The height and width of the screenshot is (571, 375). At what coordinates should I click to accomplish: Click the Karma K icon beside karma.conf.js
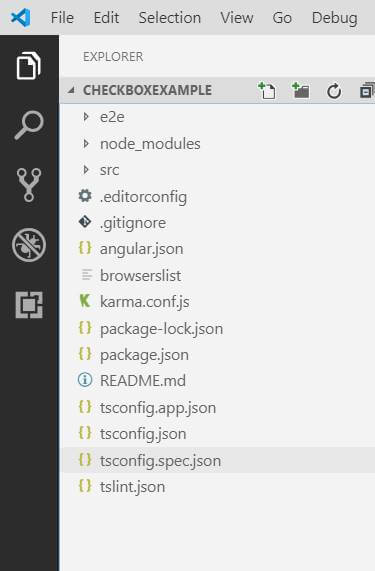(85, 301)
